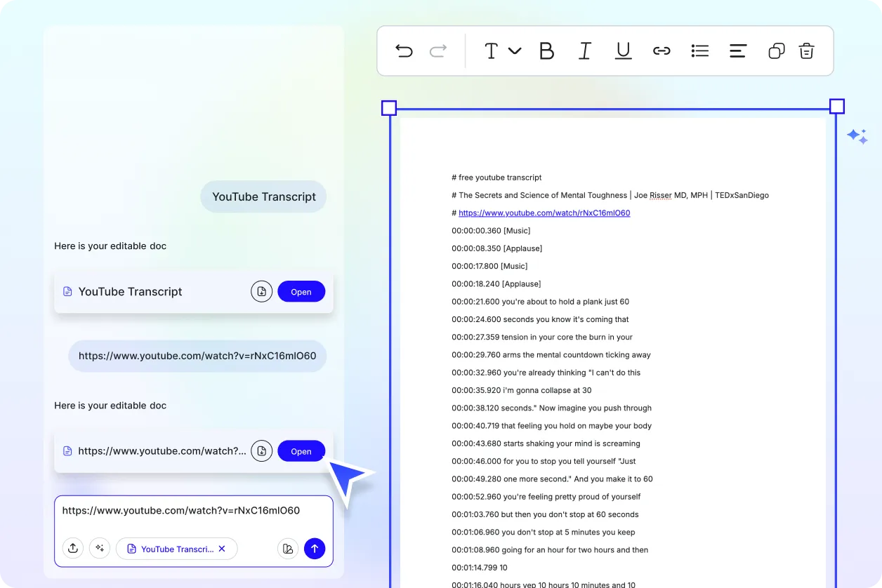Undo the last edit
The height and width of the screenshot is (588, 882).
point(404,51)
